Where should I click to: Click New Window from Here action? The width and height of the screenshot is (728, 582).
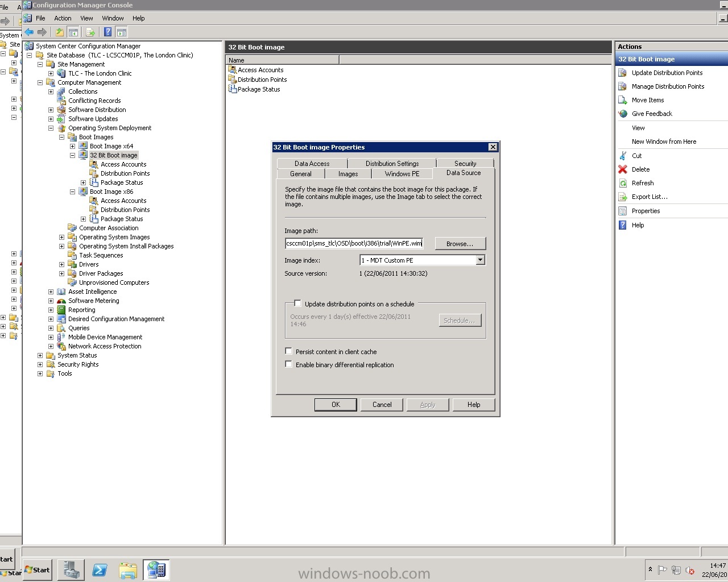coord(664,142)
